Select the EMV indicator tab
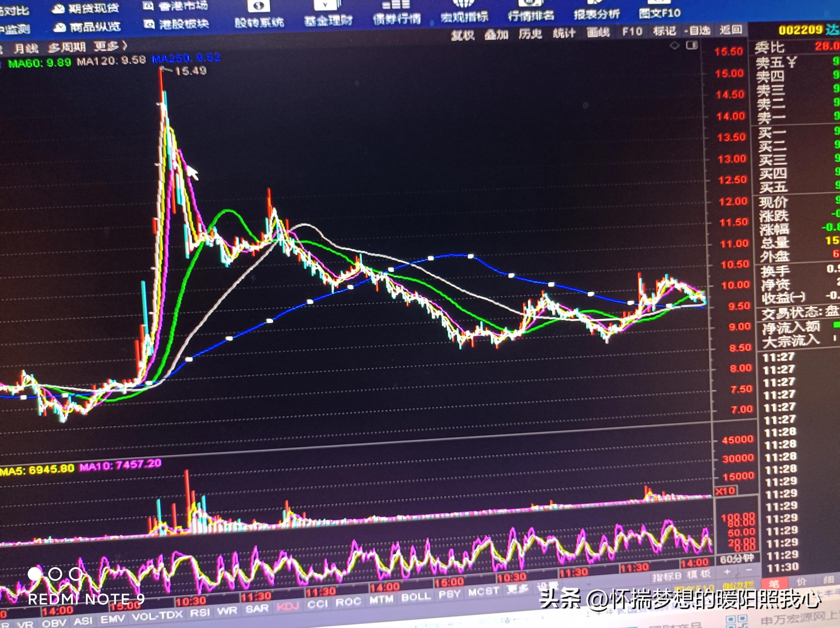This screenshot has height=628, width=840. coord(112,619)
